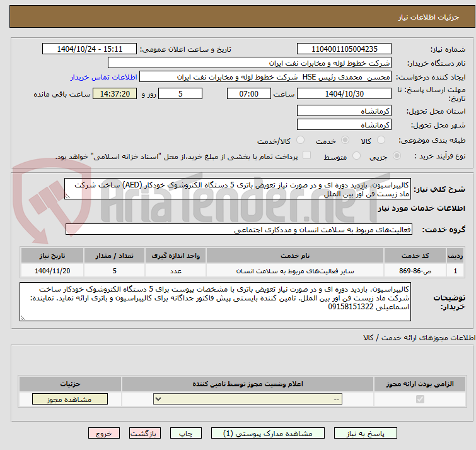Click the توضیحات خریدار text area
Image resolution: width=476 pixels, height=450 pixels.
215,302
